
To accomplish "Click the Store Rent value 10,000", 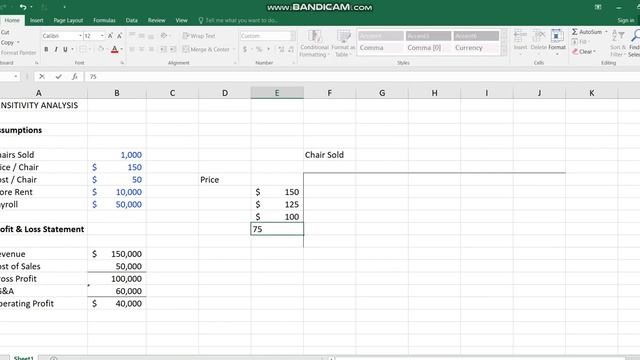I will (x=117, y=192).
